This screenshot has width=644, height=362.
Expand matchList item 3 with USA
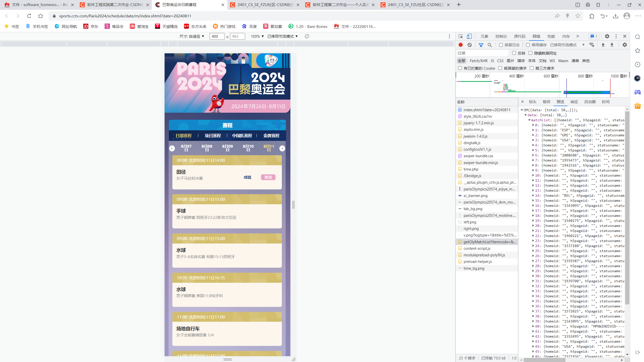[x=533, y=140]
